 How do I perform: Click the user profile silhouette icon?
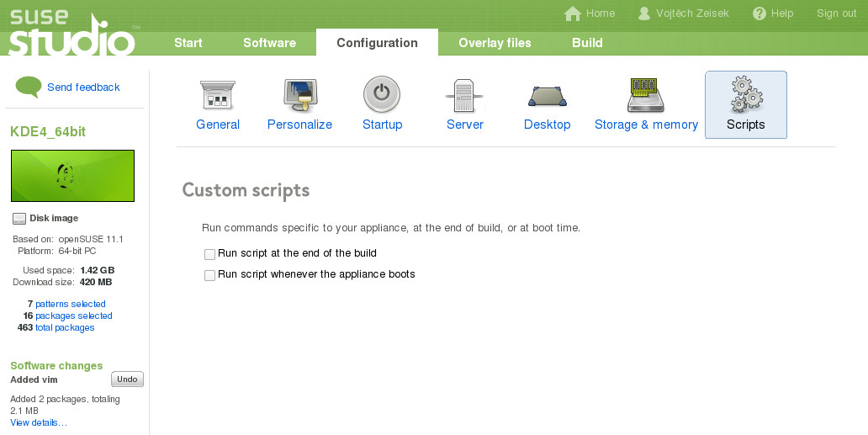[x=643, y=13]
